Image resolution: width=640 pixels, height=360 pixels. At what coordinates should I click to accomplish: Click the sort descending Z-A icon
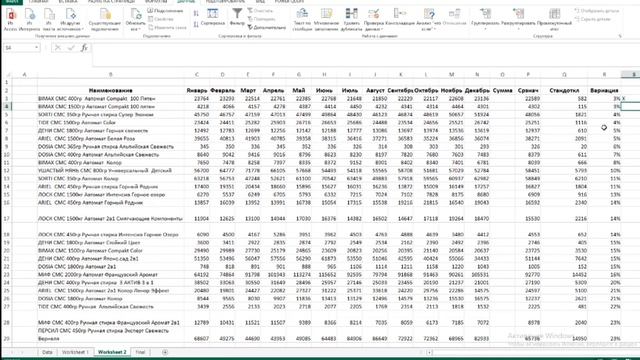196,24
